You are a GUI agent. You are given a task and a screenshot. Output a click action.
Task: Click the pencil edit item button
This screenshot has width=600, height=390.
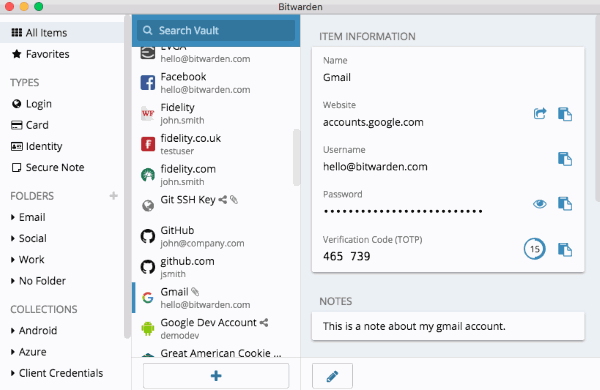tap(332, 376)
